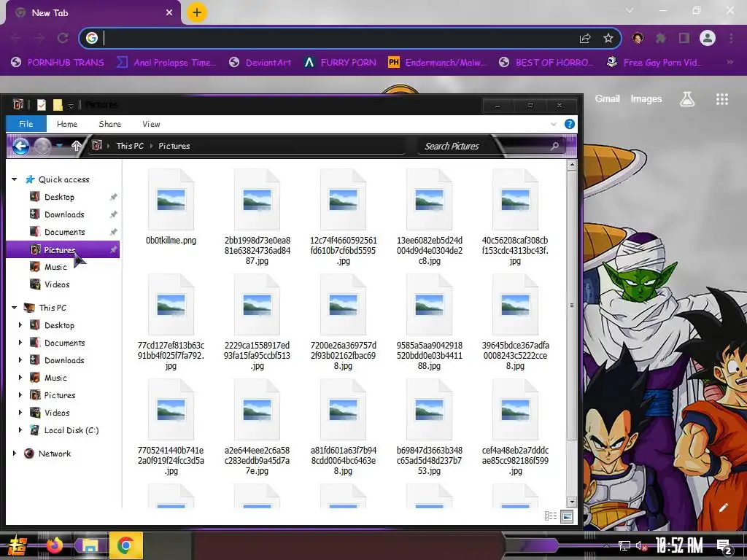Screen dimensions: 747x560
Task: Open Chrome side panel icon
Action: tap(684, 38)
